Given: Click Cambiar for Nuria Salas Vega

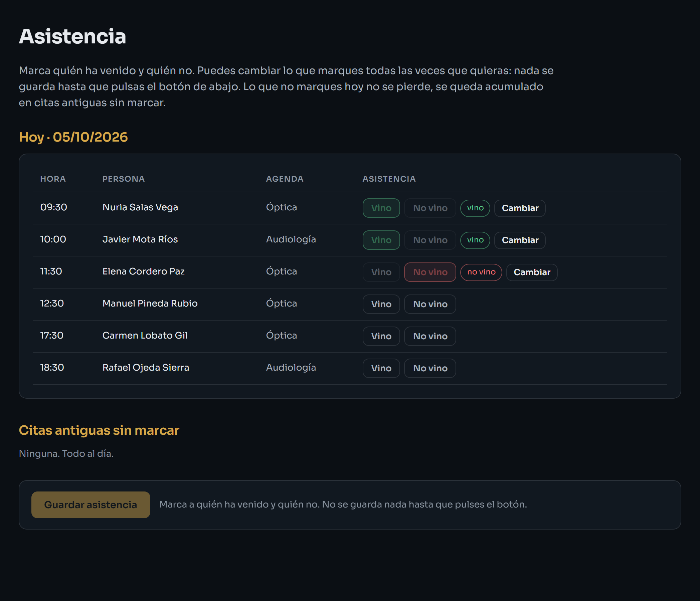Looking at the screenshot, I should pos(520,208).
